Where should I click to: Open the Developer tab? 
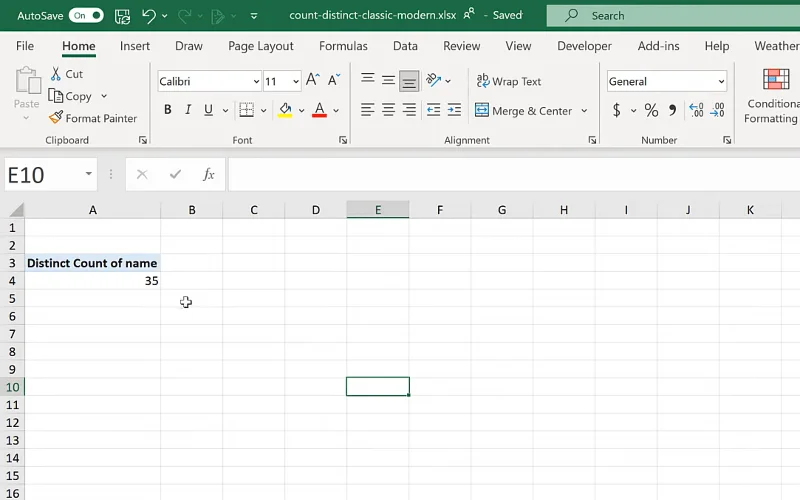pos(584,46)
